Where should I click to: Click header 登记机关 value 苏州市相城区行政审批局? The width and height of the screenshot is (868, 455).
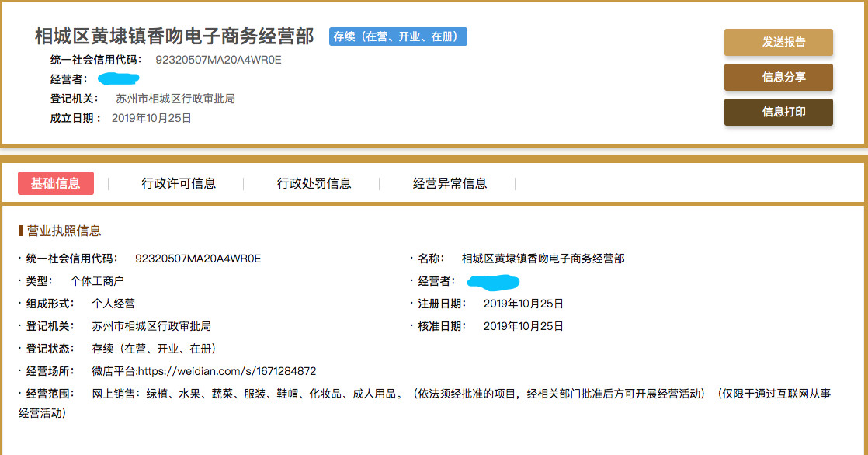(x=175, y=99)
